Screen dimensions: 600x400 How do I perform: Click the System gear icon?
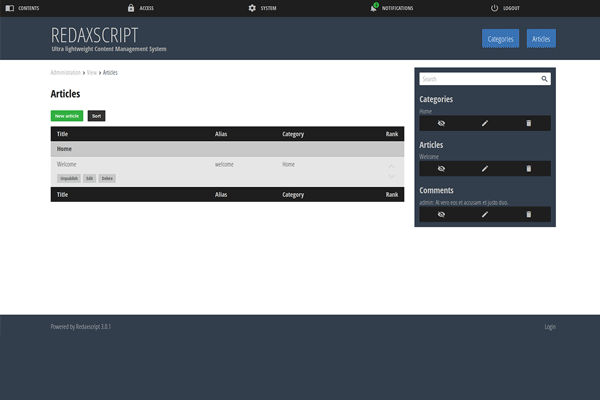[252, 8]
